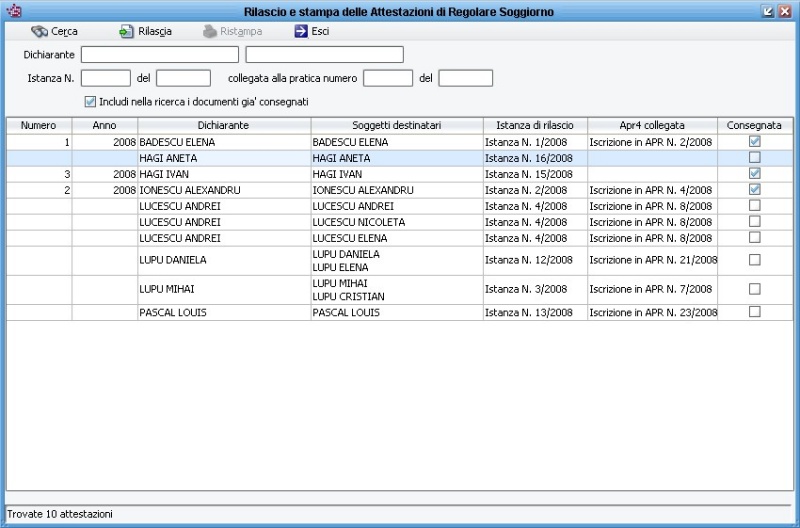800x528 pixels.
Task: Sort by the Istanza di rilascio column header
Action: click(x=534, y=125)
